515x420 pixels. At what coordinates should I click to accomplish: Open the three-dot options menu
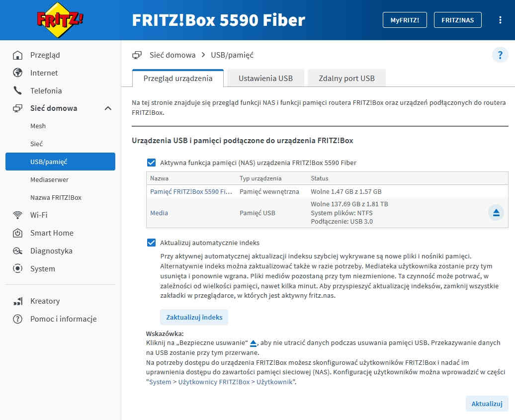(x=500, y=20)
